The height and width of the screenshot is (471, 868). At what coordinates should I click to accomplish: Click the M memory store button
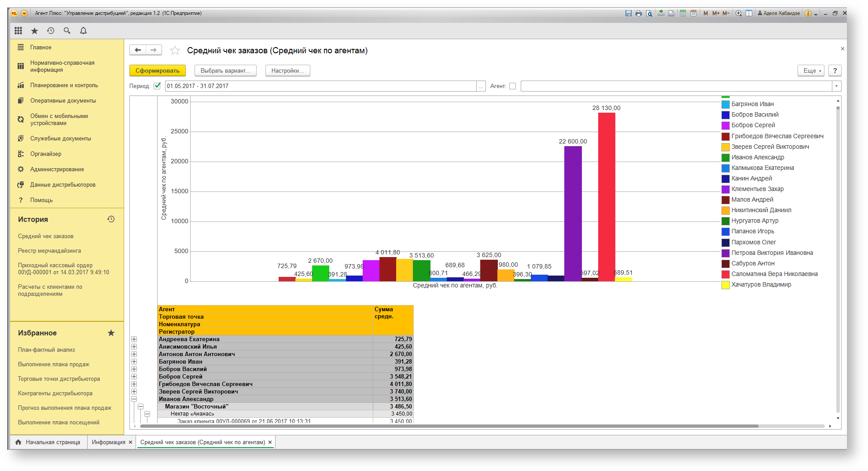706,13
